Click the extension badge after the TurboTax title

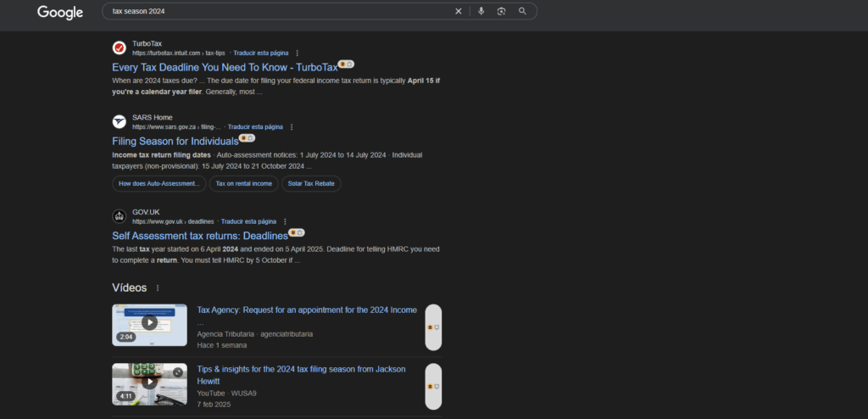(346, 64)
